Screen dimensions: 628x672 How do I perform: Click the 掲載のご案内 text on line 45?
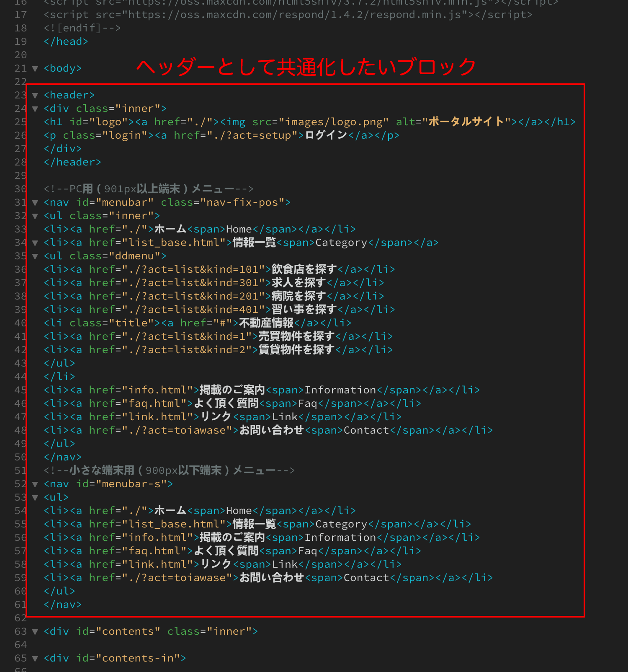tap(232, 390)
